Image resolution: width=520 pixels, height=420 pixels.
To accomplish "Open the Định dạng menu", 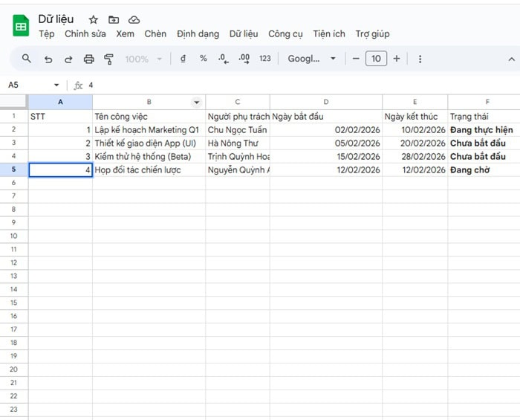I will (x=198, y=34).
